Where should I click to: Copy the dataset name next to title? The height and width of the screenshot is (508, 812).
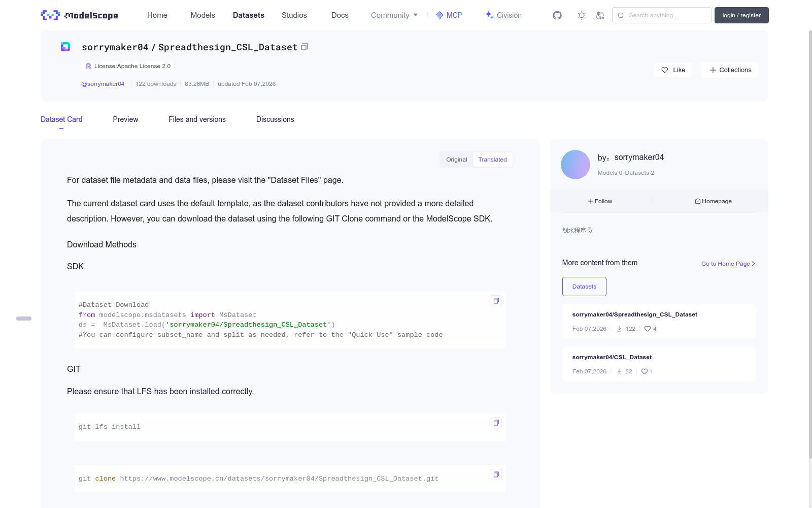point(304,47)
